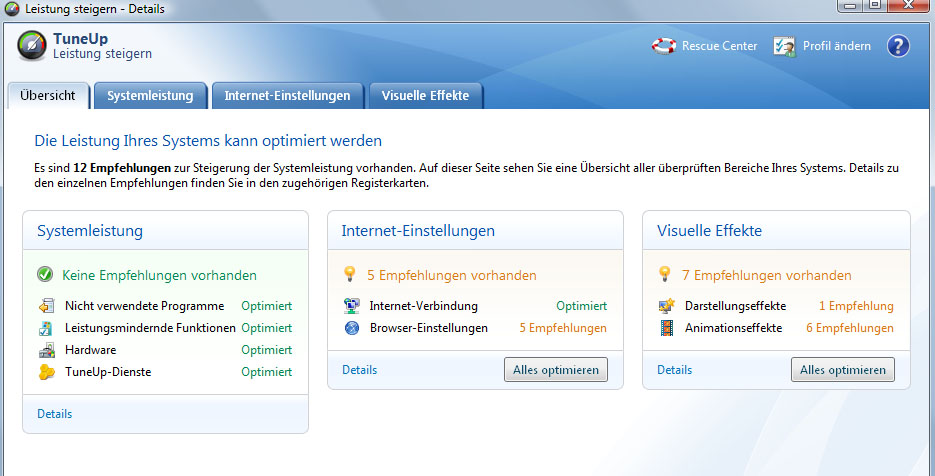This screenshot has width=935, height=476.
Task: Select the Visuelle Effekte tab
Action: click(x=425, y=96)
